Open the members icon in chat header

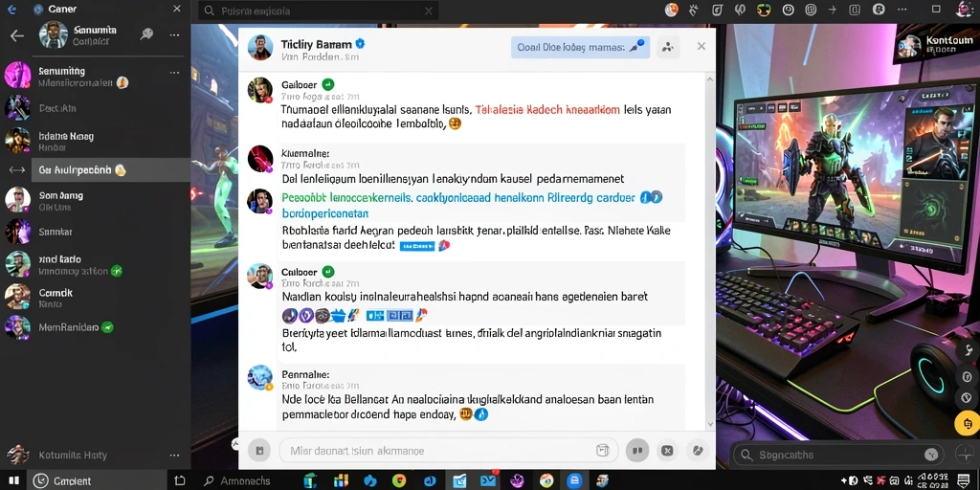tap(668, 47)
